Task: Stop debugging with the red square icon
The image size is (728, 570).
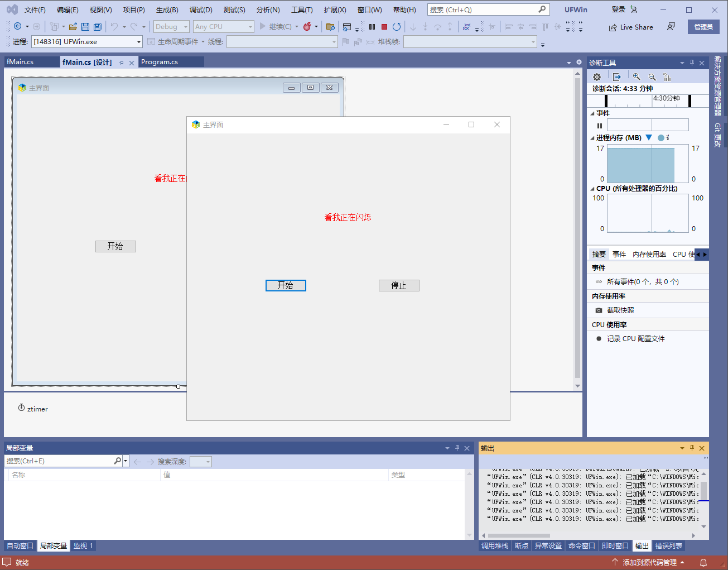Action: 384,27
